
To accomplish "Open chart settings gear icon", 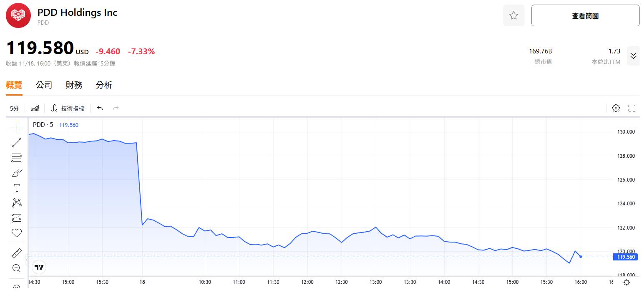I will (x=616, y=109).
